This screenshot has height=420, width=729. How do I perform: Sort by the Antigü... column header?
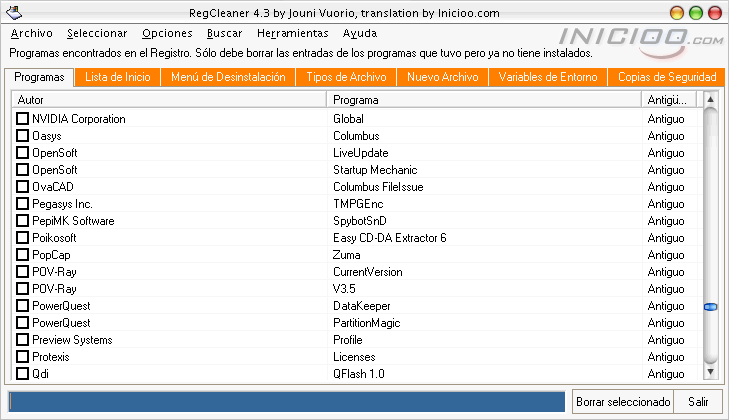(x=669, y=100)
